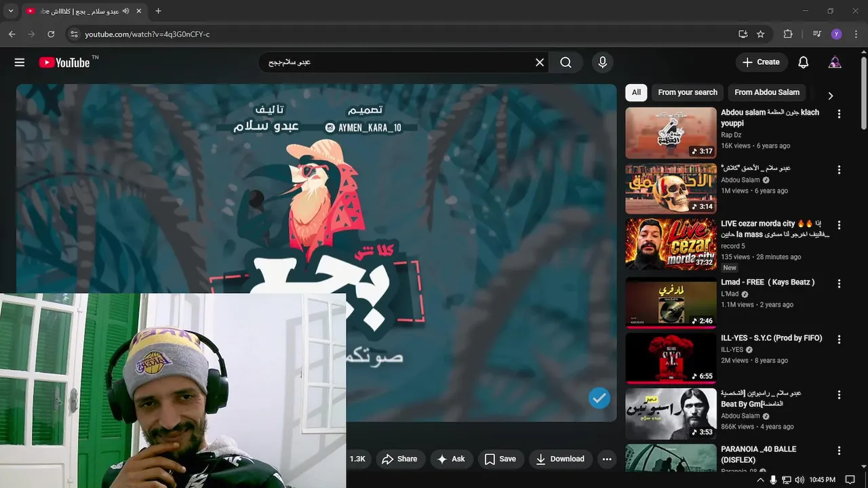868x488 pixels.
Task: Select the From your search chip
Action: [688, 92]
